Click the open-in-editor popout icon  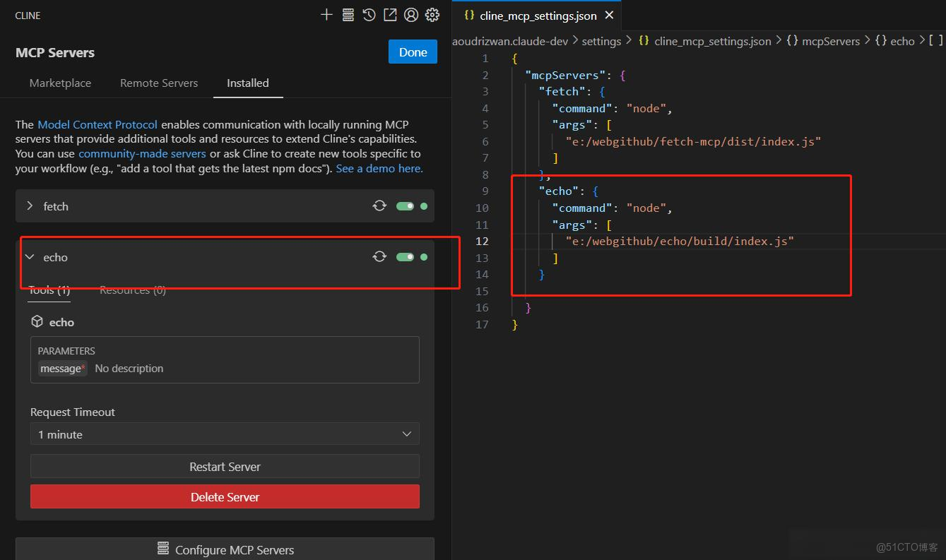(x=390, y=15)
